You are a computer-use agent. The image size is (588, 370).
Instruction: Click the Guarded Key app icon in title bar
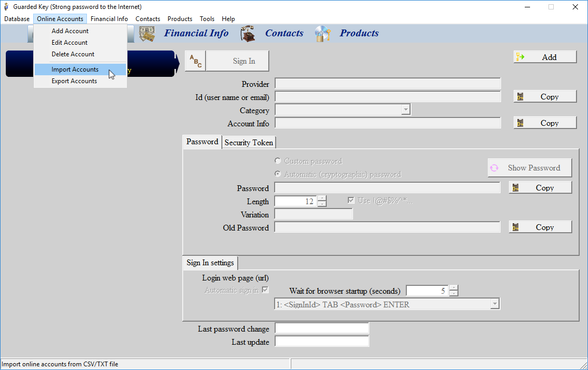click(6, 7)
